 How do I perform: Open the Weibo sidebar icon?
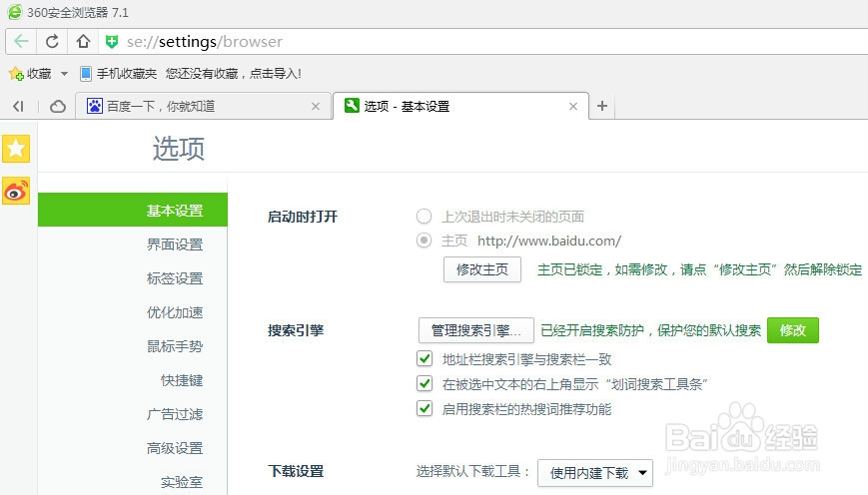coord(16,191)
